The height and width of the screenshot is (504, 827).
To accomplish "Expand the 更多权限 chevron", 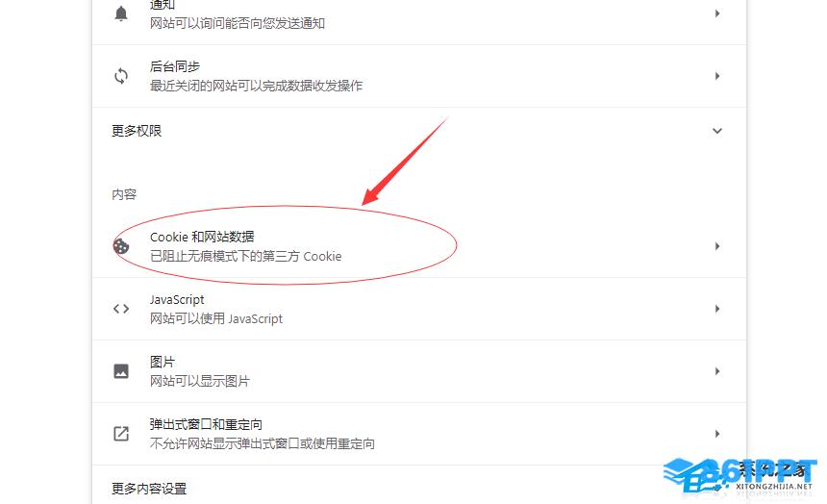I will point(717,131).
